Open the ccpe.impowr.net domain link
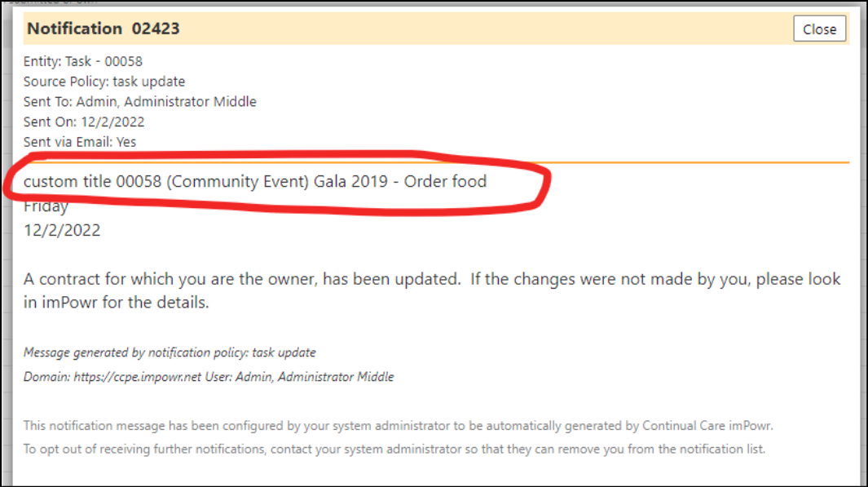The image size is (868, 487). (137, 378)
